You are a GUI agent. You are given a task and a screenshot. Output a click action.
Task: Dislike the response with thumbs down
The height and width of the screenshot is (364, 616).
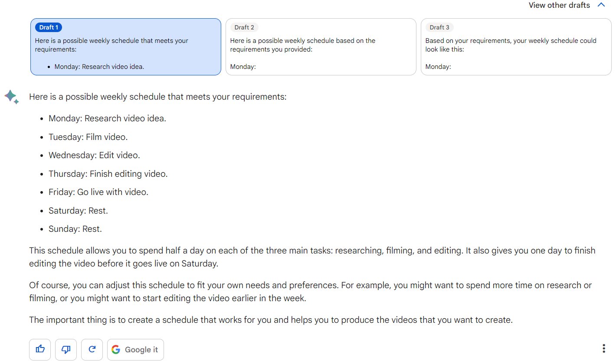[66, 349]
